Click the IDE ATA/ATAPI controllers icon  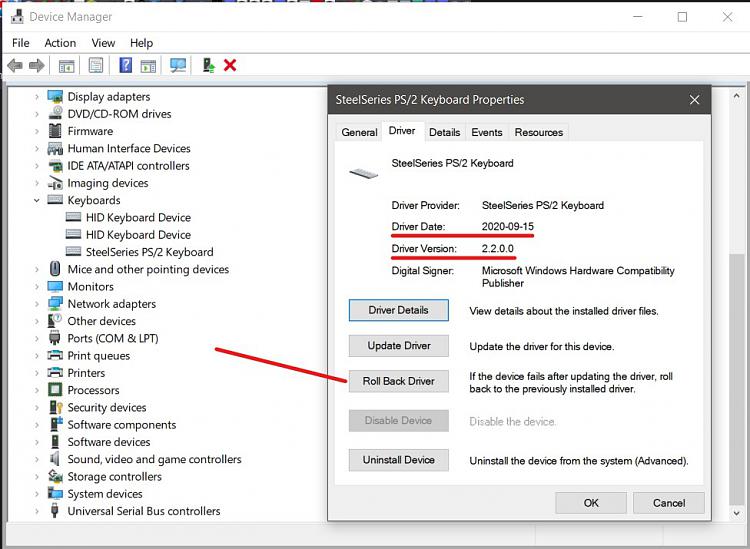(55, 166)
